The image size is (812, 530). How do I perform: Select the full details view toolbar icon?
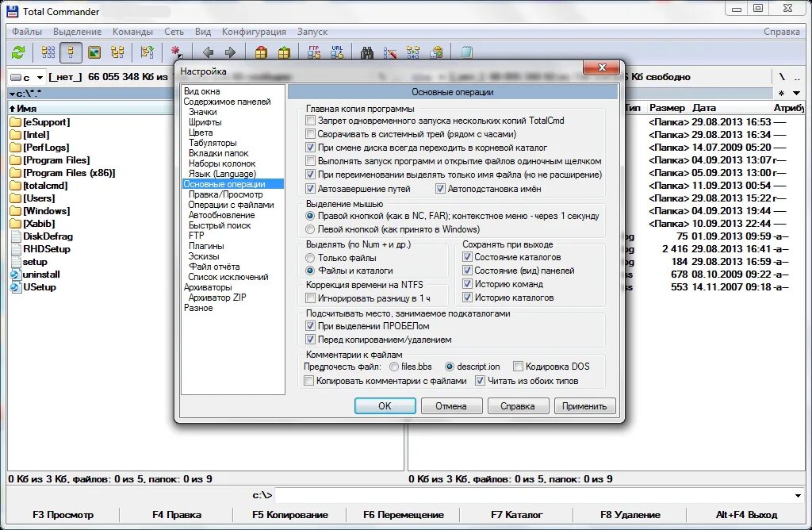tap(71, 52)
